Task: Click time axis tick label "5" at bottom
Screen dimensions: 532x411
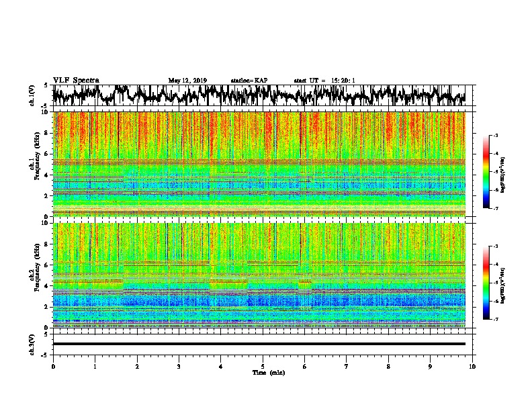Action: (x=263, y=367)
